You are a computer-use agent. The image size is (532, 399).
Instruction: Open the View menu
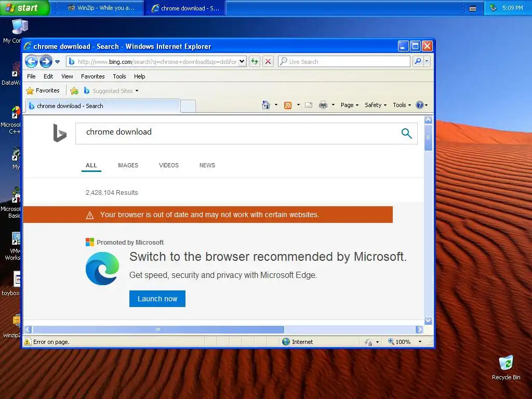pyautogui.click(x=67, y=76)
